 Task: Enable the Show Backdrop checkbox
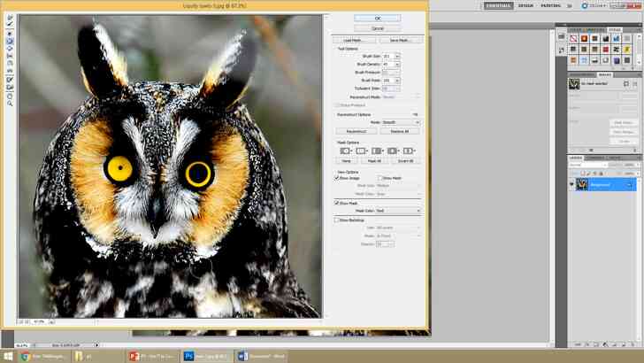pyautogui.click(x=337, y=220)
